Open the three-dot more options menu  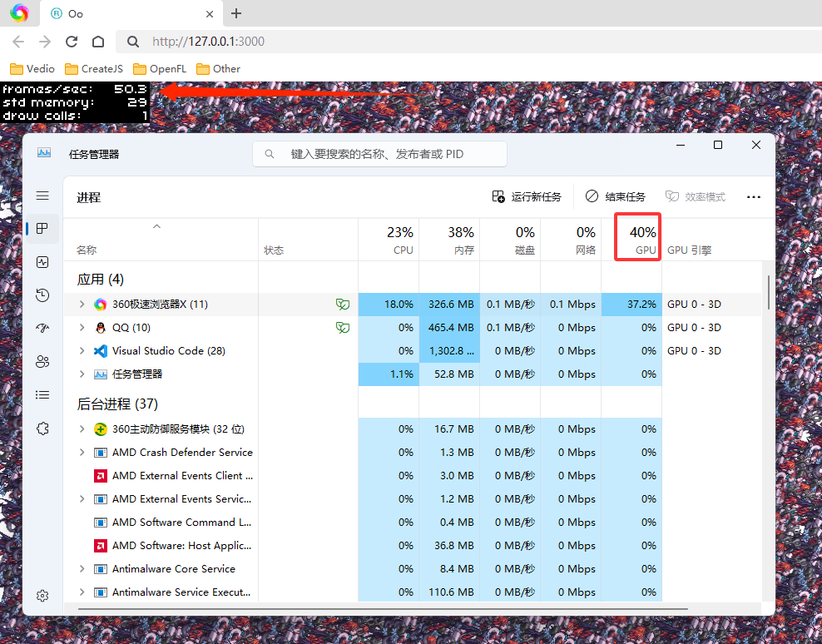(x=754, y=197)
